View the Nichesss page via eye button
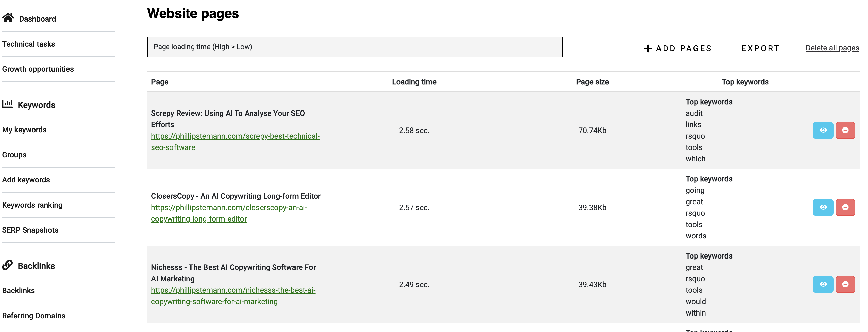 pyautogui.click(x=823, y=285)
